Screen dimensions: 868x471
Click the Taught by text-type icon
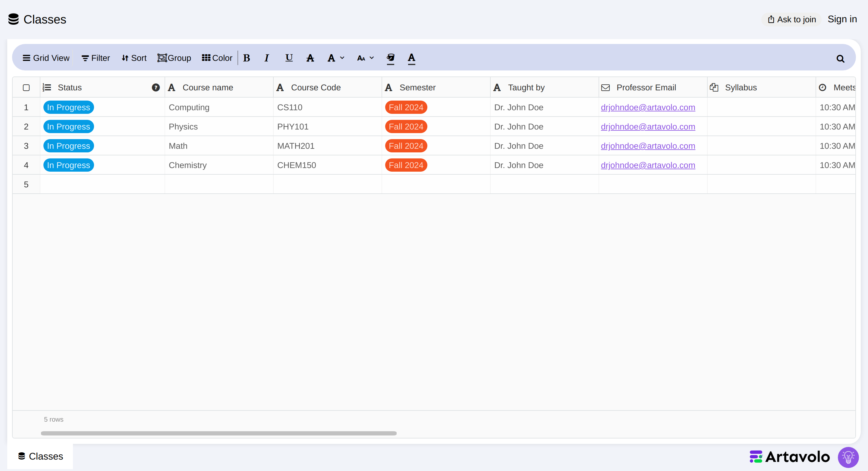tap(497, 88)
